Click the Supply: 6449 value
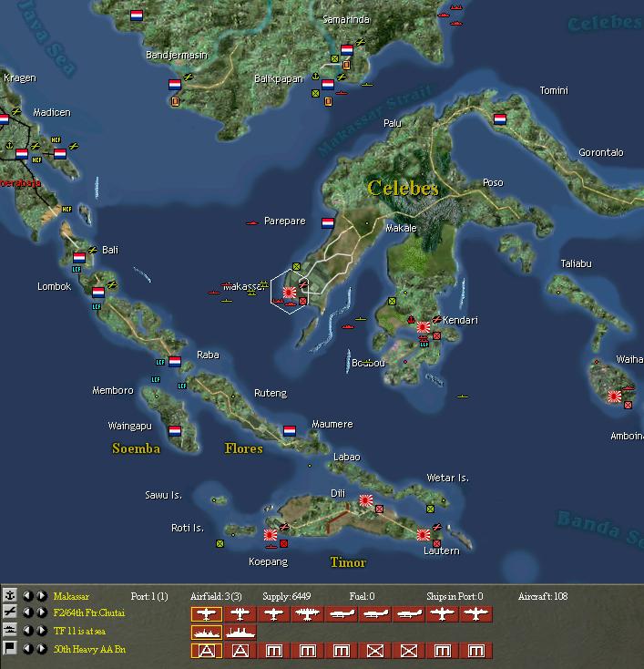The image size is (644, 669). coord(287,596)
